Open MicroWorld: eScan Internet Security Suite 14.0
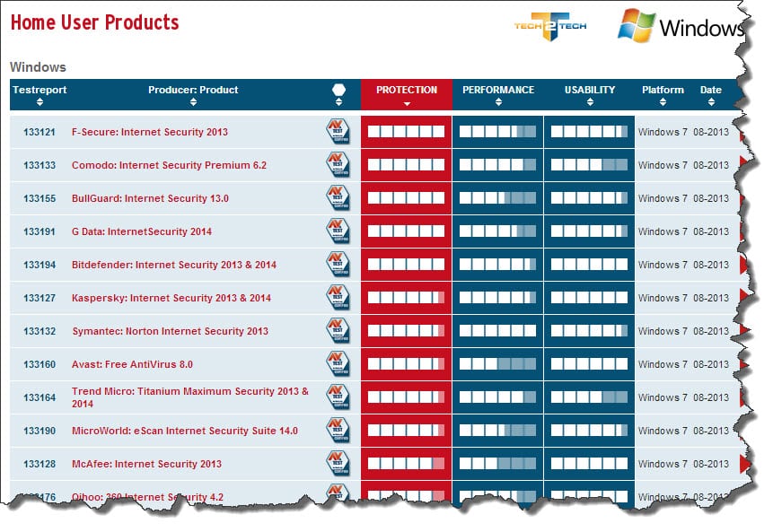Image resolution: width=773 pixels, height=532 pixels. click(185, 431)
